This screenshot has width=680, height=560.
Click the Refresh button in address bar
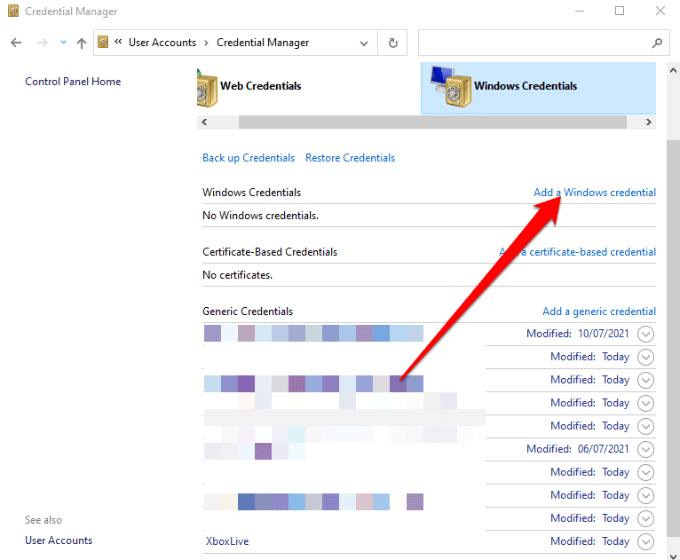[x=393, y=43]
